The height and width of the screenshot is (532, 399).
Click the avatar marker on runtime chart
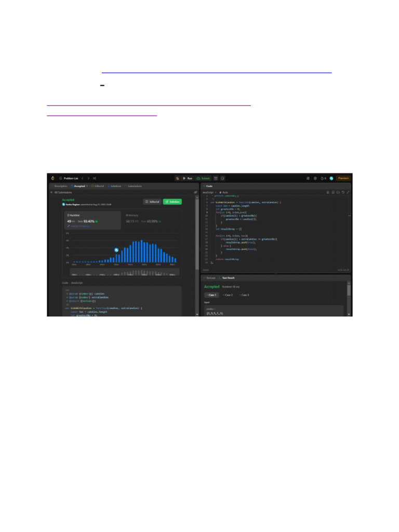coord(116,250)
